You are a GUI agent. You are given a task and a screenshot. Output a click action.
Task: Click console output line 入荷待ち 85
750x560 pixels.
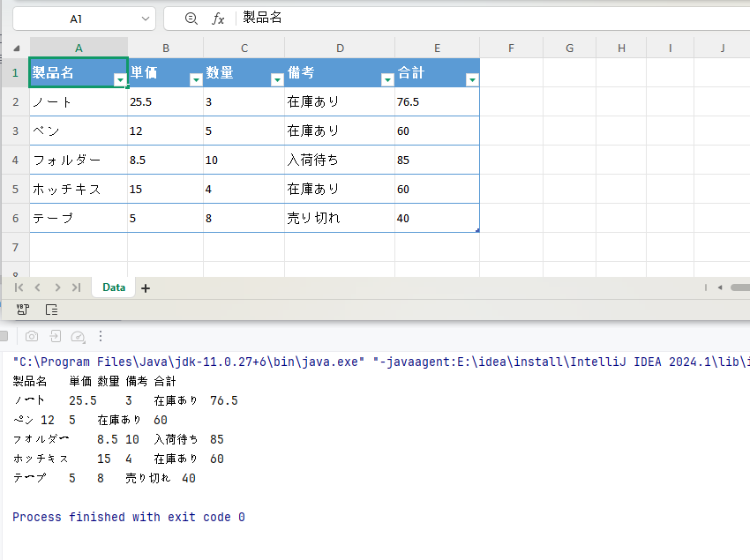(x=118, y=439)
